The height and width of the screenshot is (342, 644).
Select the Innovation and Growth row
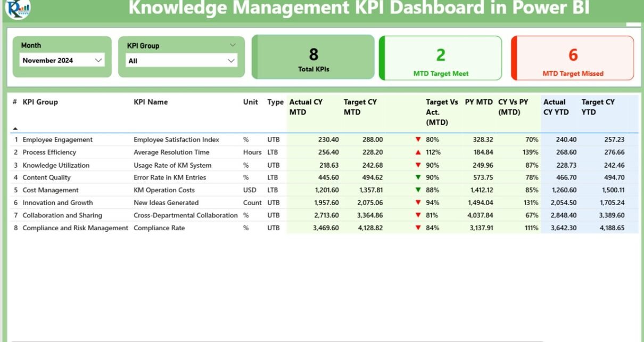pos(325,202)
